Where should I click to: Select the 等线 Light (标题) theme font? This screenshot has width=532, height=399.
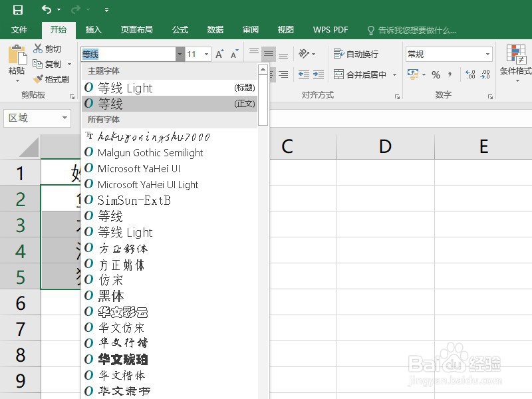click(170, 88)
